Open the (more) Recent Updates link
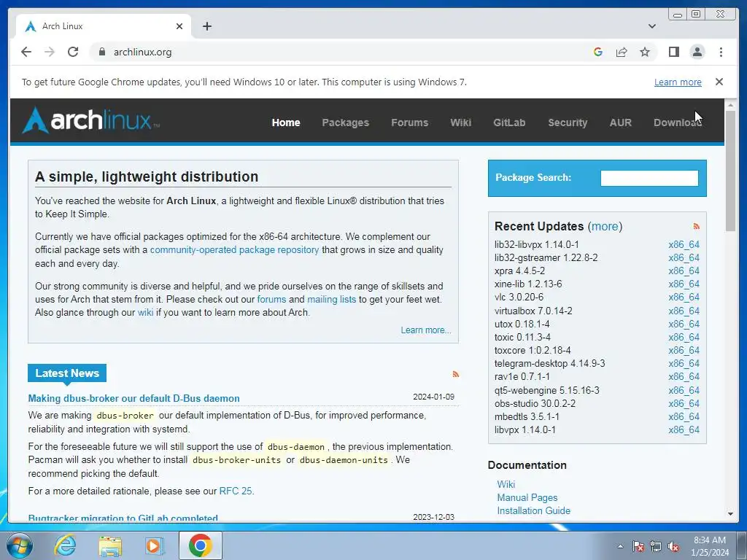Screen dimensions: 747x560 coord(605,226)
